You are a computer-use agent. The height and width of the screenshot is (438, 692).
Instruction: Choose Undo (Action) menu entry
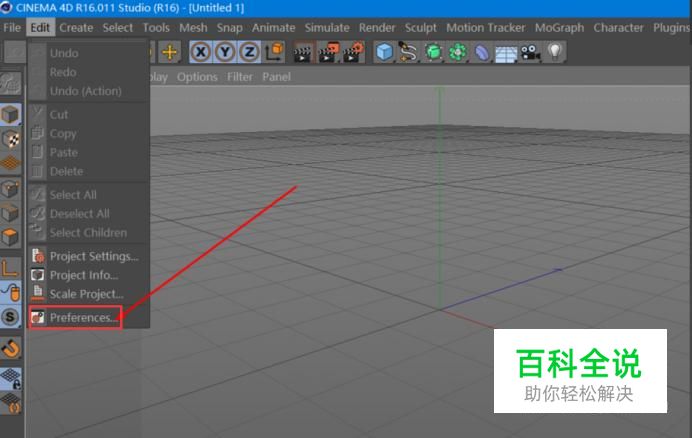click(88, 91)
